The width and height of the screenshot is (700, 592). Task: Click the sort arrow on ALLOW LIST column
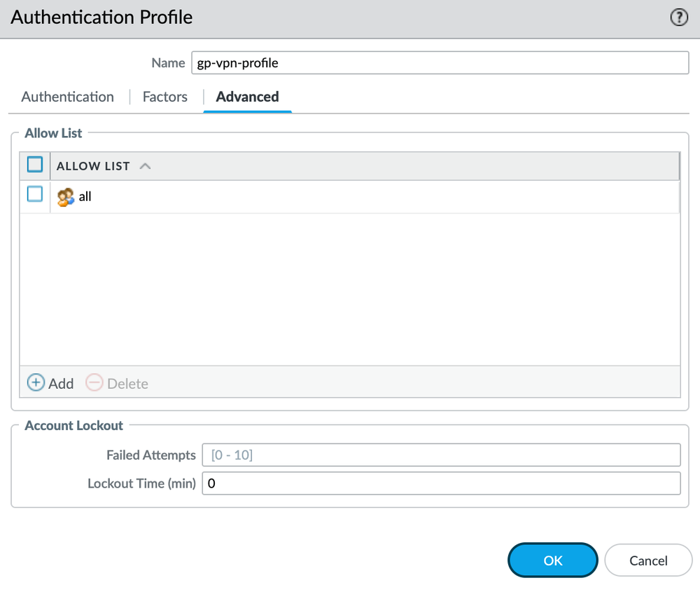point(146,165)
